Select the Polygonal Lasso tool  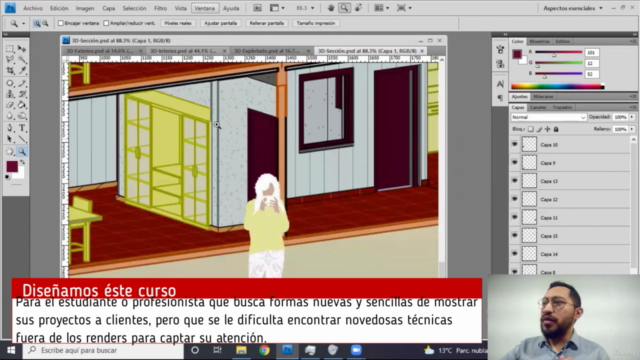[10, 60]
